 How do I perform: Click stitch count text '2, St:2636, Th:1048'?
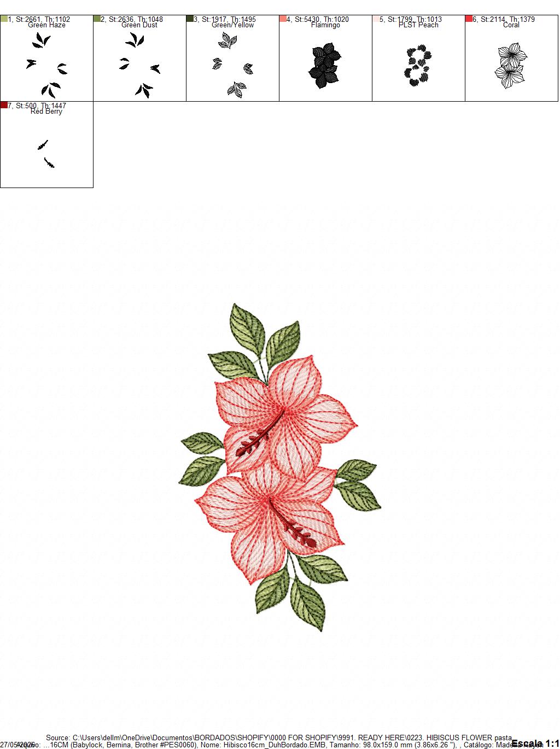(132, 19)
